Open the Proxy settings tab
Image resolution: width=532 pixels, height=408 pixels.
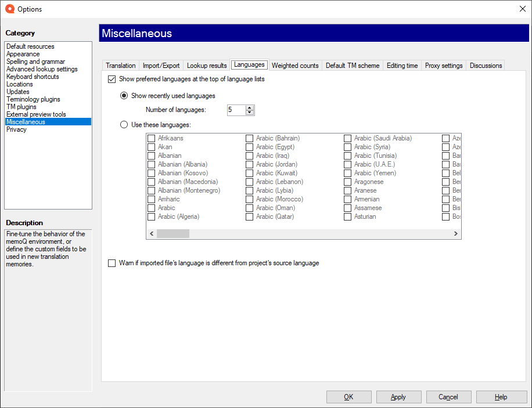pos(443,65)
